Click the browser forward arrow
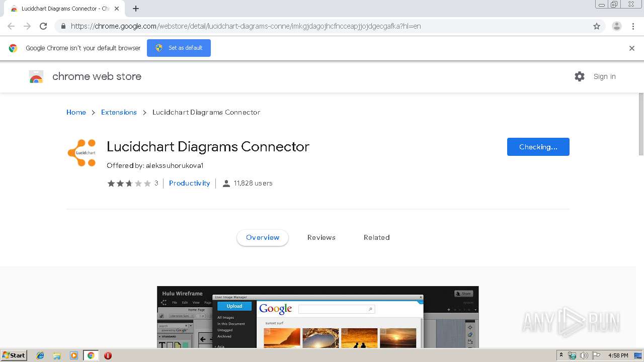The width and height of the screenshot is (644, 362). [x=27, y=26]
